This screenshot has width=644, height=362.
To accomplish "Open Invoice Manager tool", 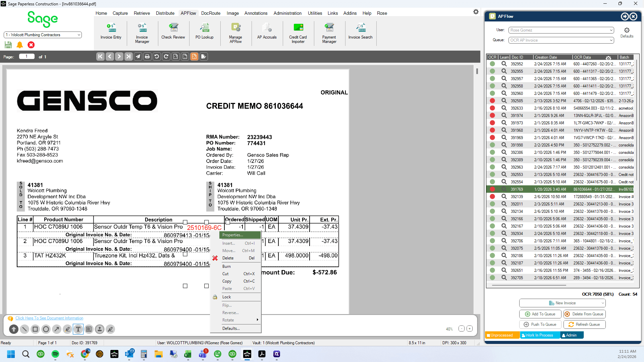I will [x=142, y=33].
